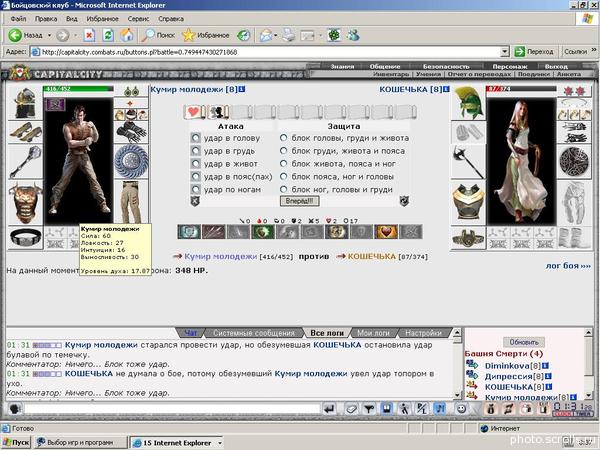
Task: Click the browser History icon
Action: 243,36
